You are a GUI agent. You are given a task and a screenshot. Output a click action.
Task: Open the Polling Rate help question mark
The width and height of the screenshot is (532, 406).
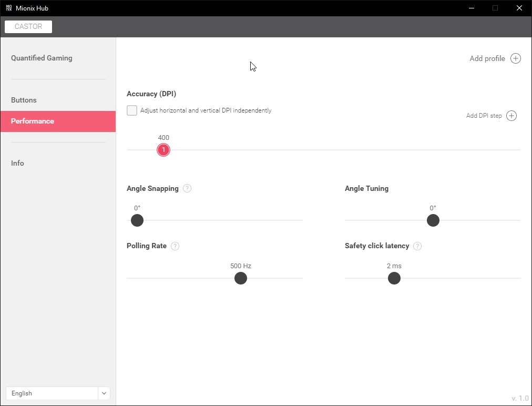pos(175,246)
